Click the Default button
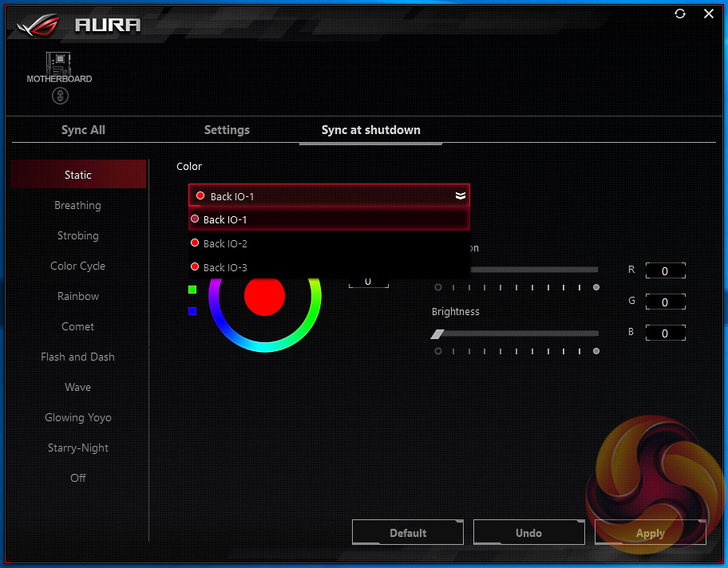 (408, 532)
